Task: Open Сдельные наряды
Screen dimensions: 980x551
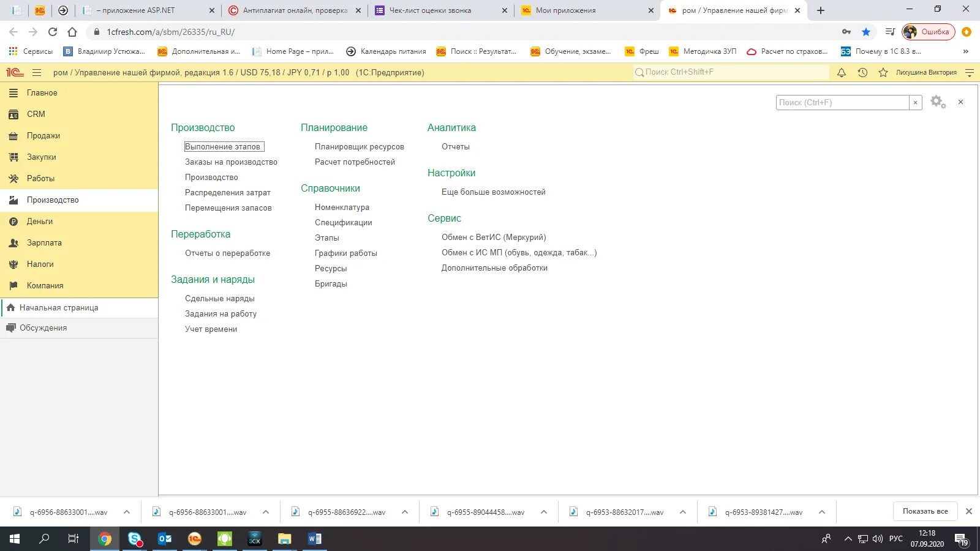Action: (219, 299)
